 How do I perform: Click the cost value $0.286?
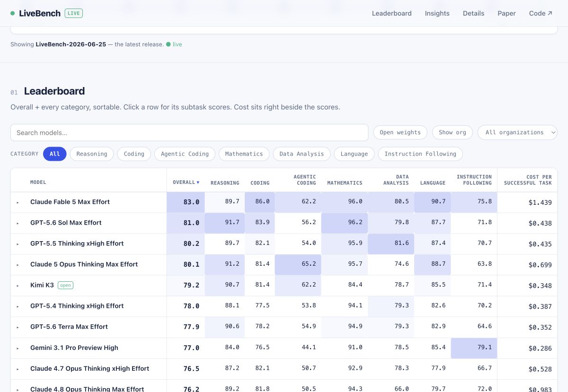(x=540, y=348)
